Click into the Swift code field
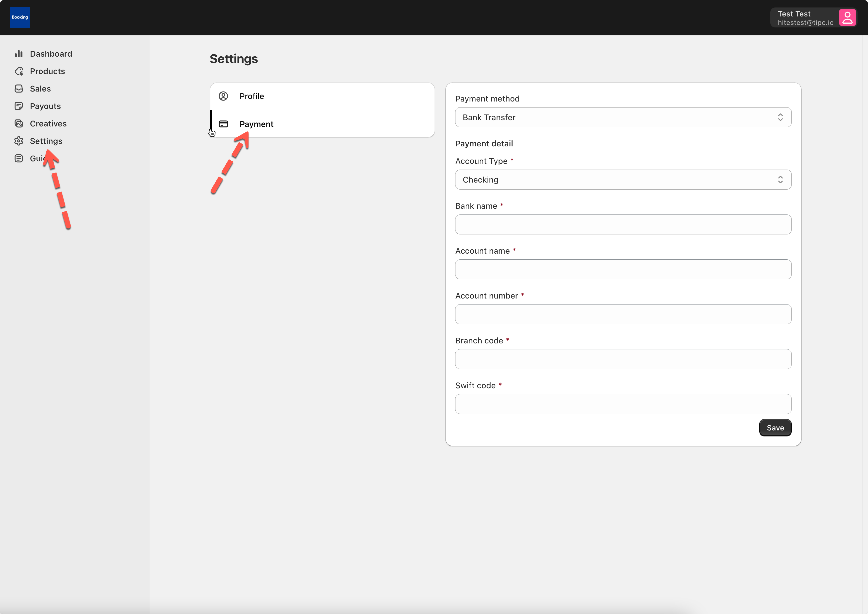 (x=623, y=404)
